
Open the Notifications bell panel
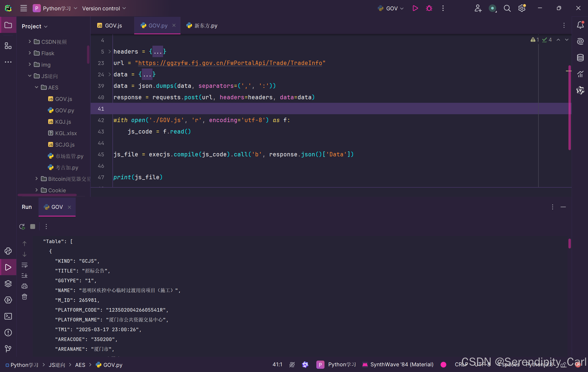point(580,25)
